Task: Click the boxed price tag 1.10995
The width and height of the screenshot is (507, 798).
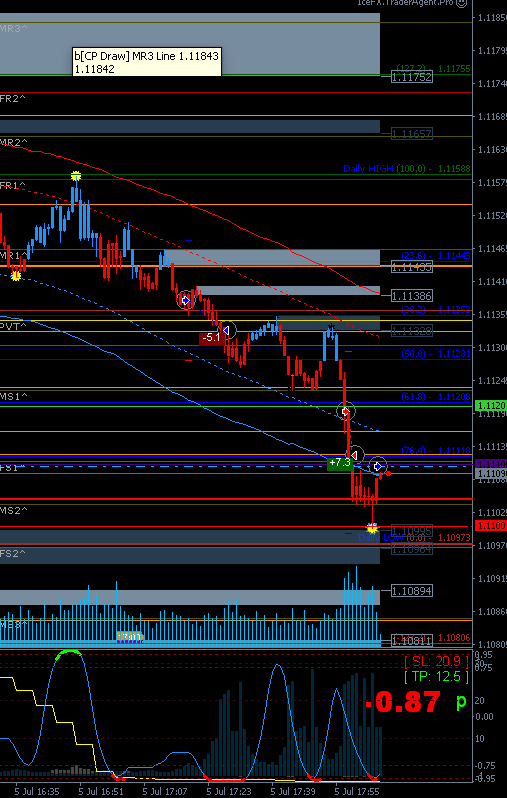Action: pos(412,531)
